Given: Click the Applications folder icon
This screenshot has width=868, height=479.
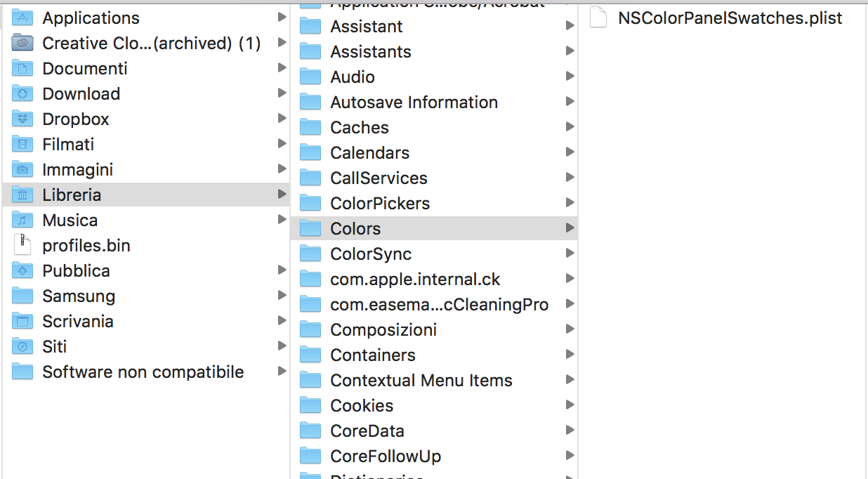Looking at the screenshot, I should (23, 18).
